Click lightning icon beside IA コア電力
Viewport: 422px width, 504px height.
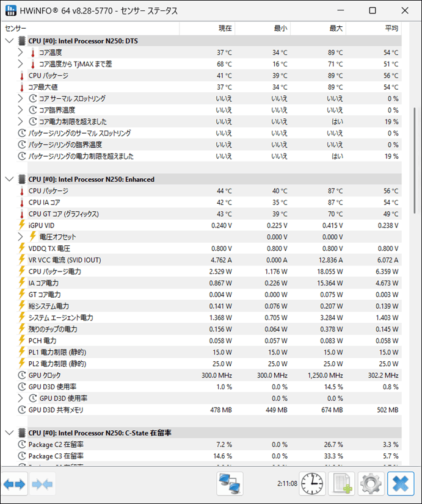[x=22, y=283]
